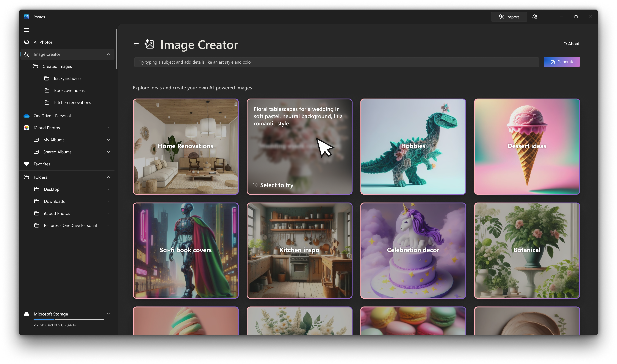Screen dimensions: 617x364
Task: Select the Favorites heart icon
Action: coord(27,164)
